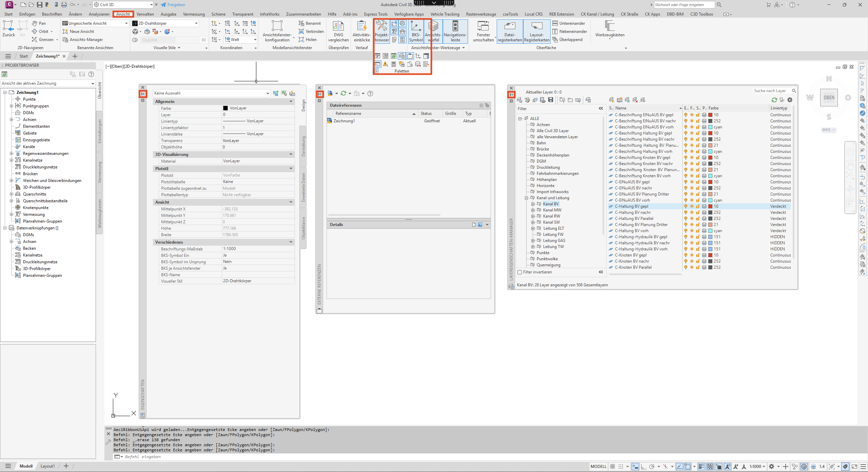Arrange windows Nebeneinander

570,32
